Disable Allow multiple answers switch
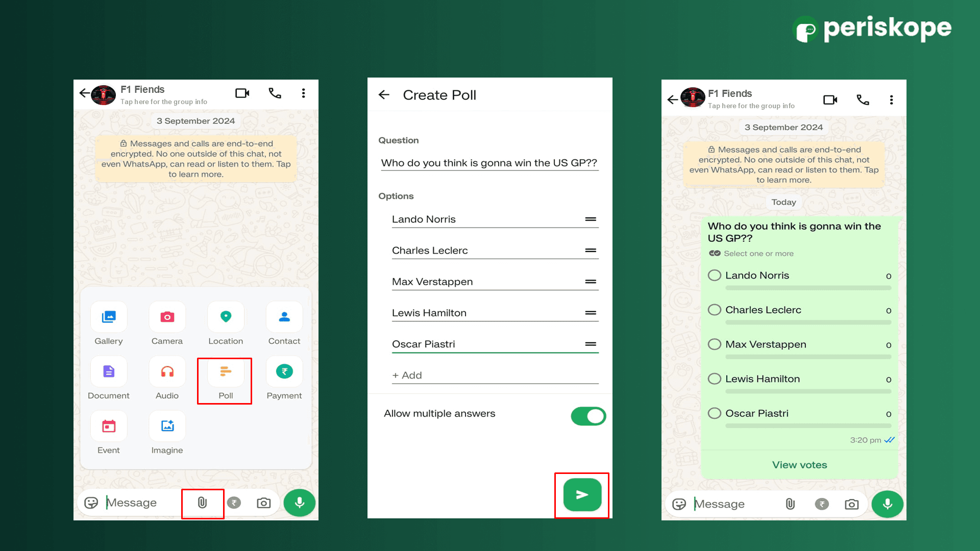Viewport: 980px width, 551px height. coord(588,416)
